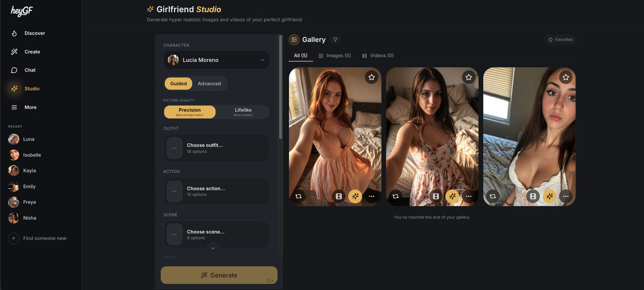Switch to the All (5) tab

coord(301,56)
